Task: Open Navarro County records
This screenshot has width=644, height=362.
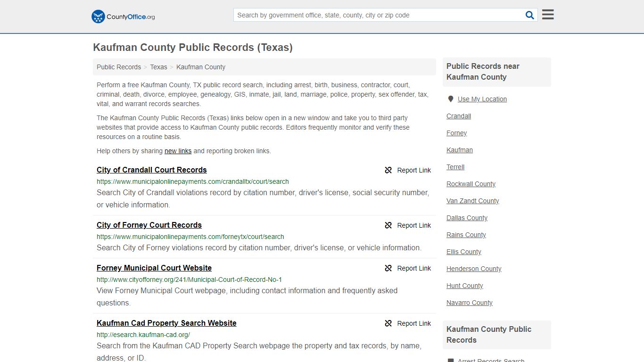Action: (470, 303)
